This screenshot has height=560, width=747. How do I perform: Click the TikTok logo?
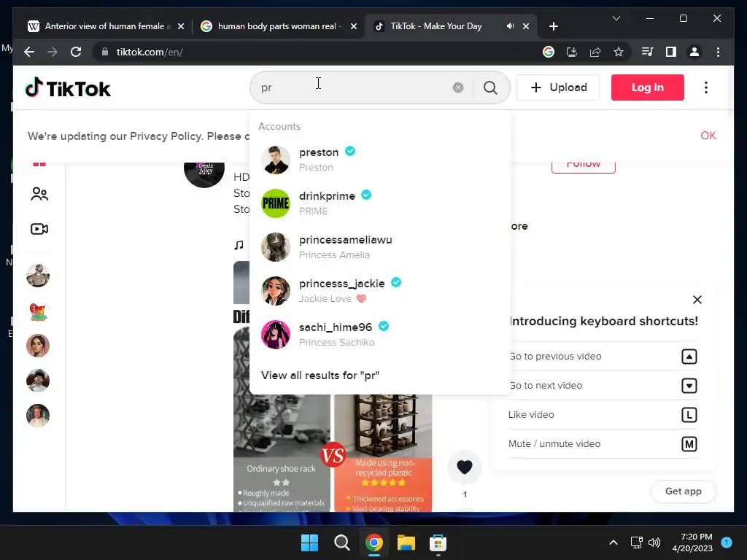68,88
